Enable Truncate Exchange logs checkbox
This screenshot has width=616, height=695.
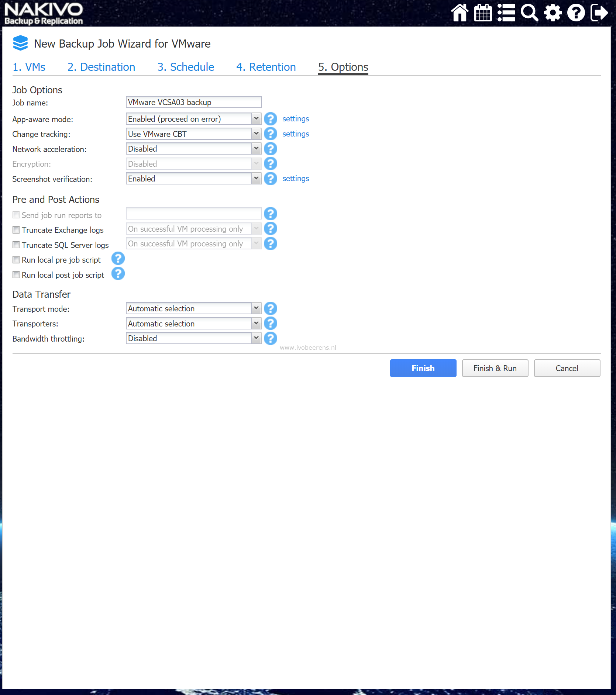(16, 230)
